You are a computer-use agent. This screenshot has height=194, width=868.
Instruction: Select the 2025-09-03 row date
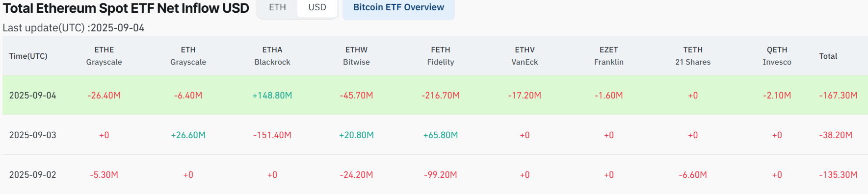pyautogui.click(x=33, y=135)
